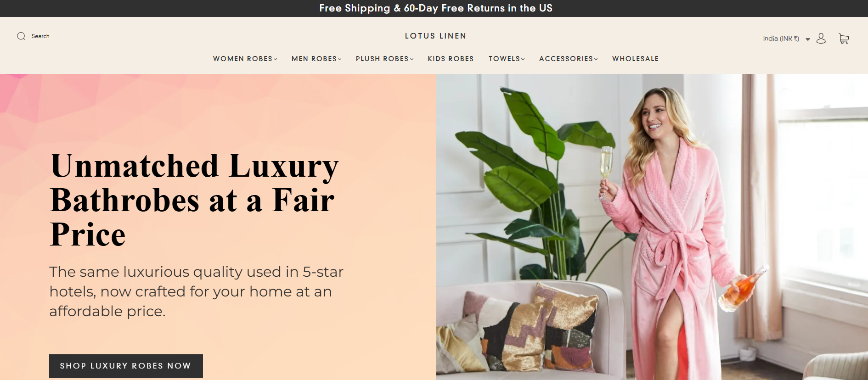Expand the India (INR ₹) currency selector
Viewport: 868px width, 380px height.
(786, 39)
